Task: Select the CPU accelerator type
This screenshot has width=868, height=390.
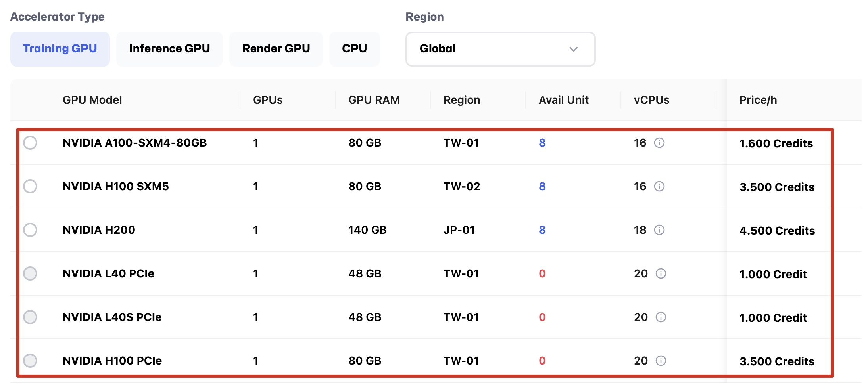Action: (x=354, y=49)
